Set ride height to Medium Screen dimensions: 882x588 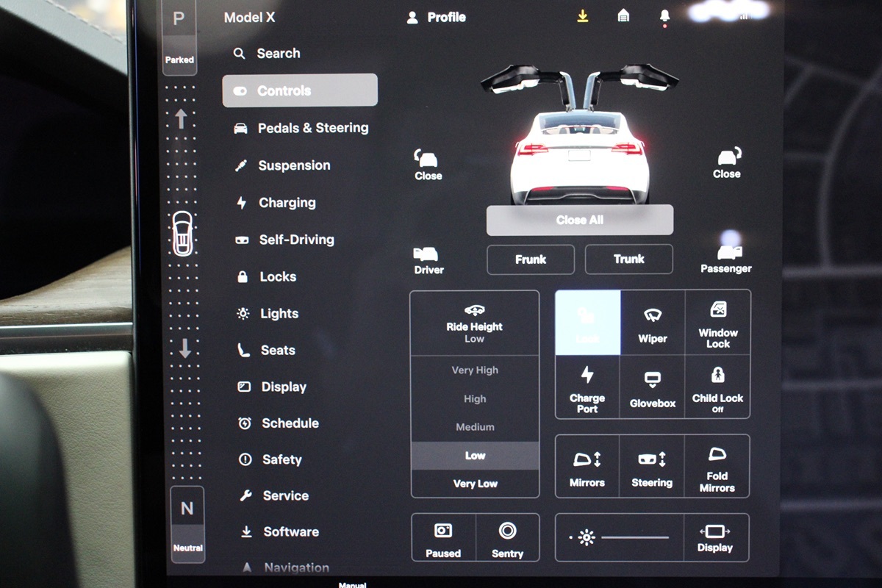[475, 427]
